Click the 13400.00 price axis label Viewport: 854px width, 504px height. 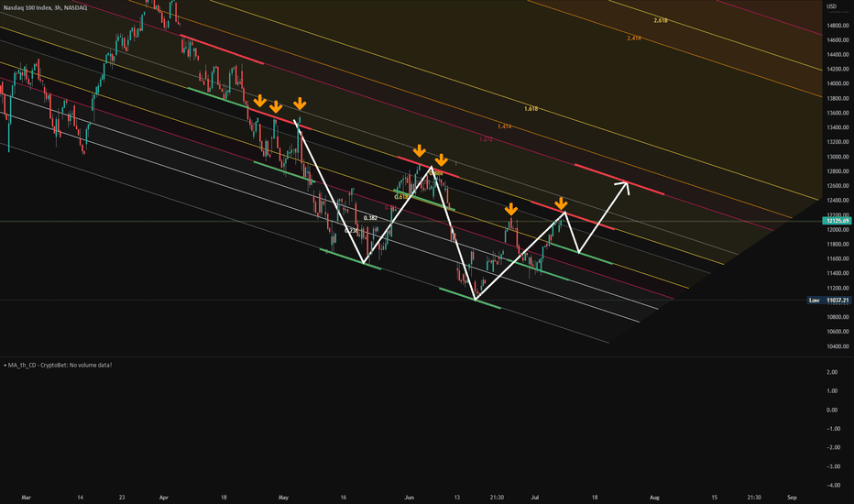pos(838,127)
